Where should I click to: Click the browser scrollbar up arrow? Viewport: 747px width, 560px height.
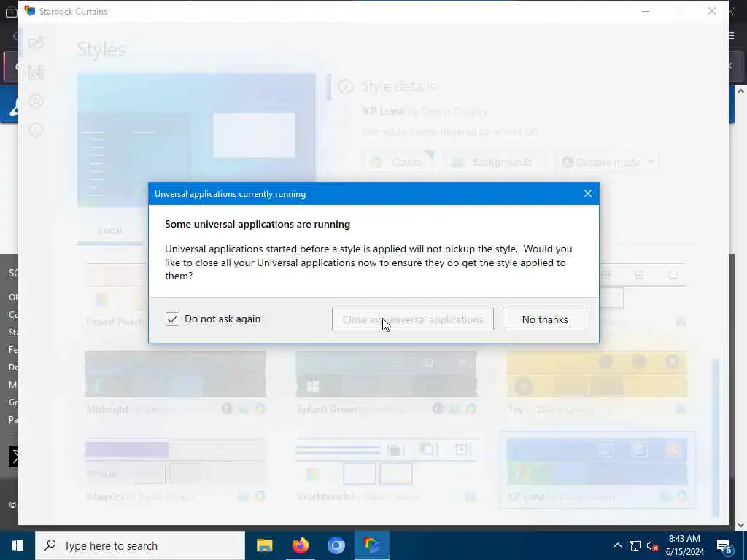tap(741, 91)
